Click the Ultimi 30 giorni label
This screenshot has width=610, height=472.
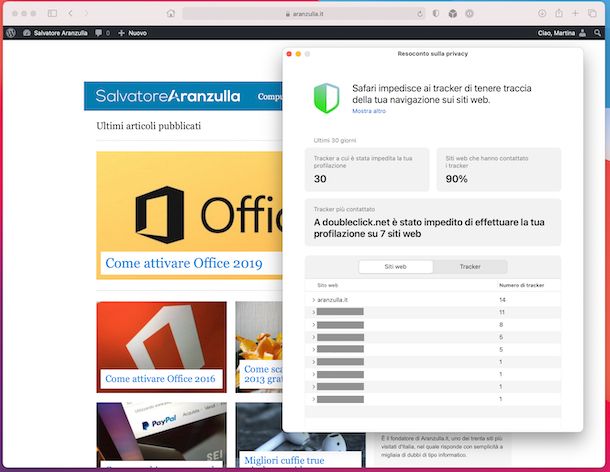click(335, 140)
